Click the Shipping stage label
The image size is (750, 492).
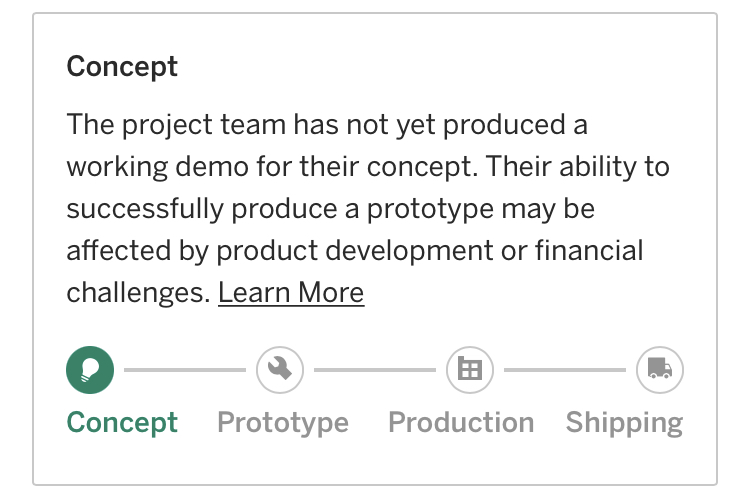[624, 422]
